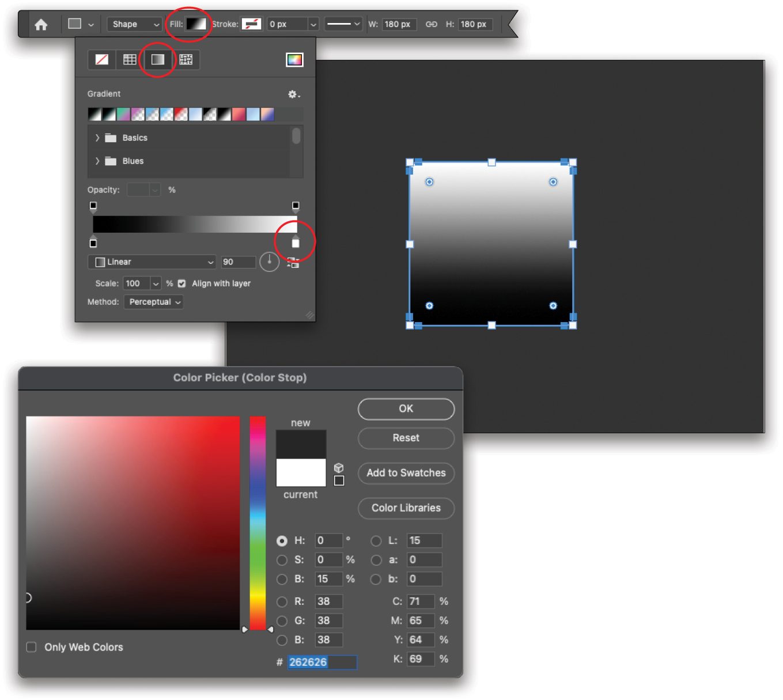Click the white color stop below the gradient bar
The width and height of the screenshot is (783, 700).
[296, 243]
